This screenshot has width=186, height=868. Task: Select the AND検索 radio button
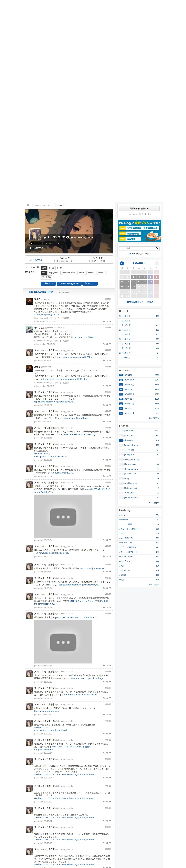pos(130,254)
